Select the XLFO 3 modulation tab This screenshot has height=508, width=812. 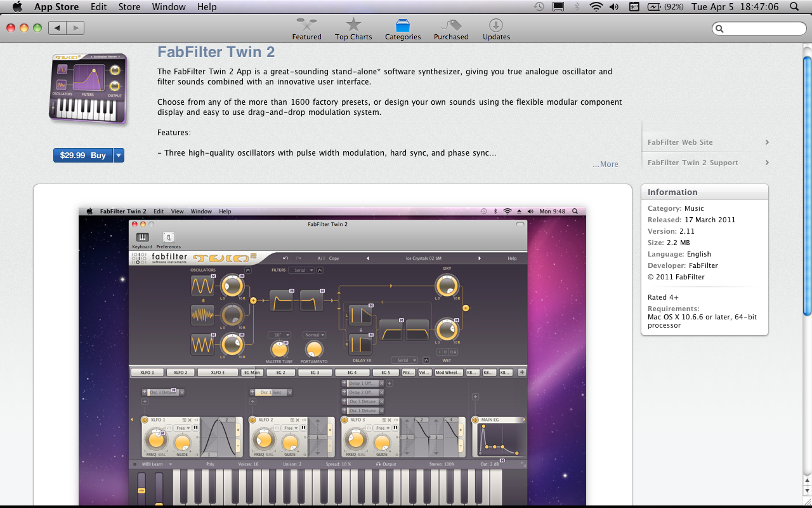click(x=218, y=372)
